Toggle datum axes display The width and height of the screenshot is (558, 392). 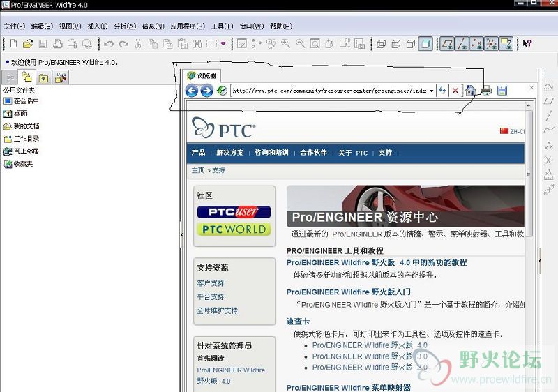[462, 44]
